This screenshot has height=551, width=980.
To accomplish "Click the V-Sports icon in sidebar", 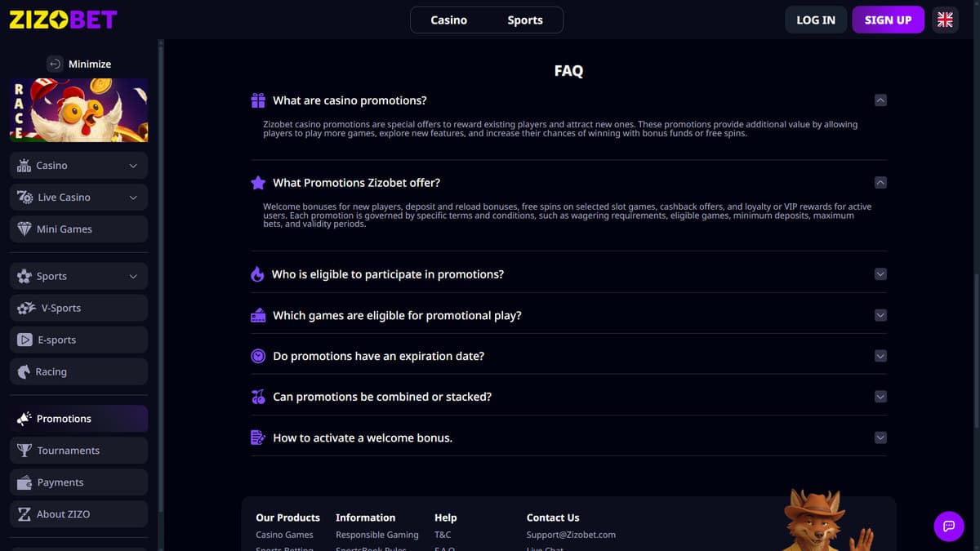I will (26, 308).
